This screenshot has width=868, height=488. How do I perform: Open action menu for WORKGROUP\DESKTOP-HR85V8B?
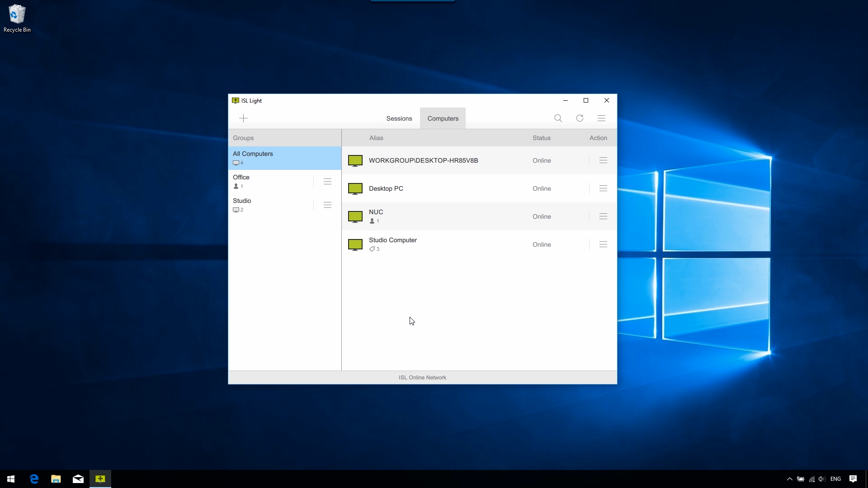point(603,160)
